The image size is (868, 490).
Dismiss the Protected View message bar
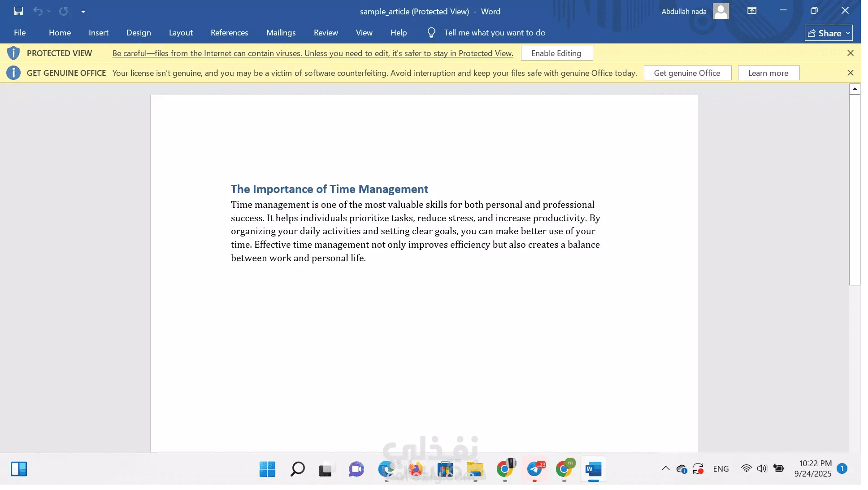pos(851,53)
